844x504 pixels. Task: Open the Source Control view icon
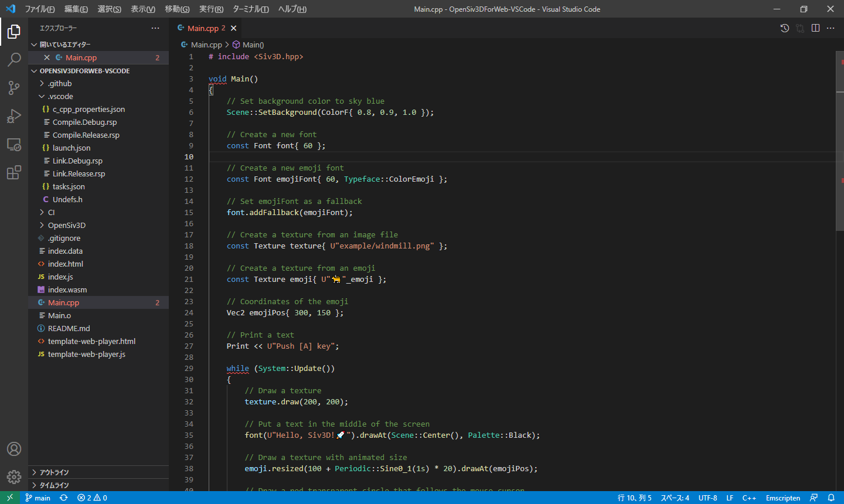click(x=14, y=88)
